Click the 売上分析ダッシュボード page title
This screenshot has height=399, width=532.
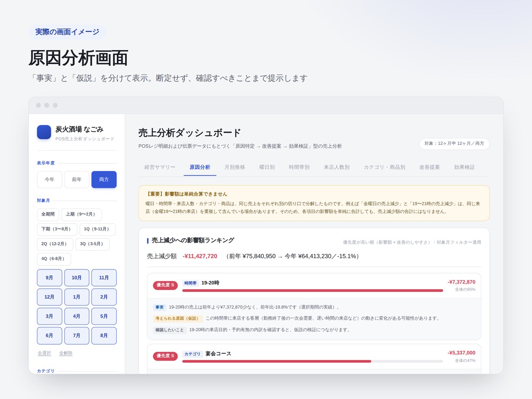coord(190,133)
